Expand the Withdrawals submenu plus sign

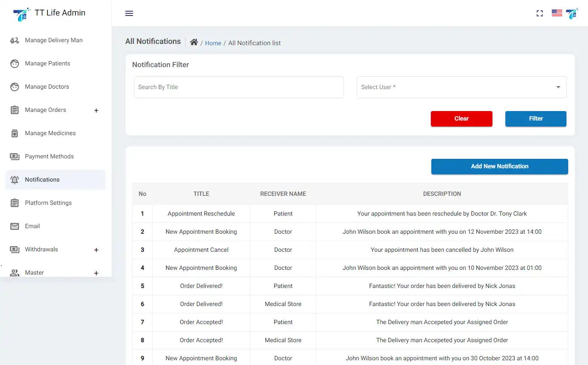pos(96,250)
